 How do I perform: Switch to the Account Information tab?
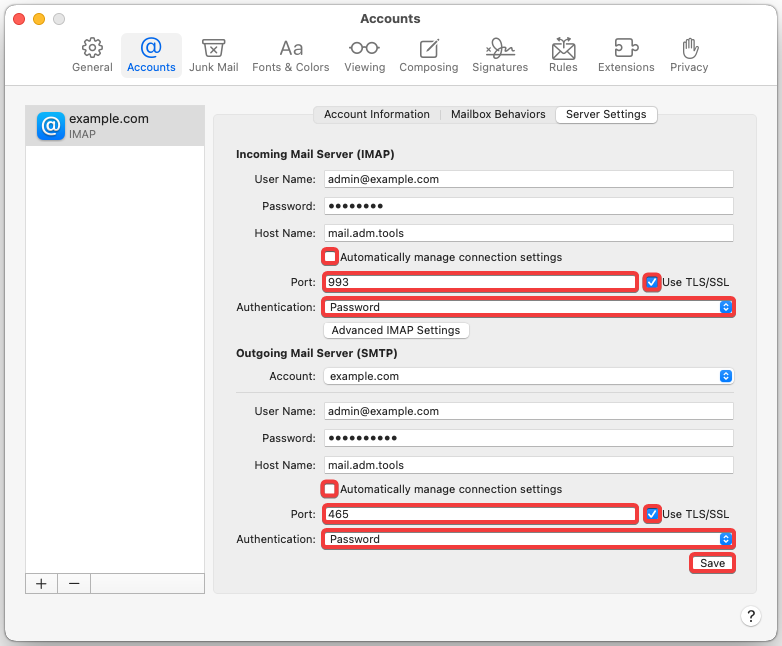(376, 115)
